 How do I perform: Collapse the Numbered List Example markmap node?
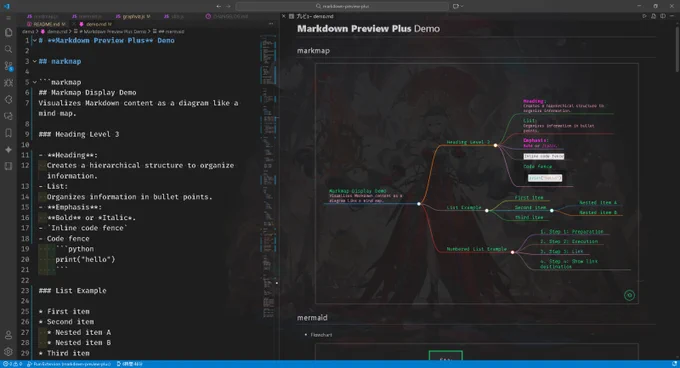point(512,252)
